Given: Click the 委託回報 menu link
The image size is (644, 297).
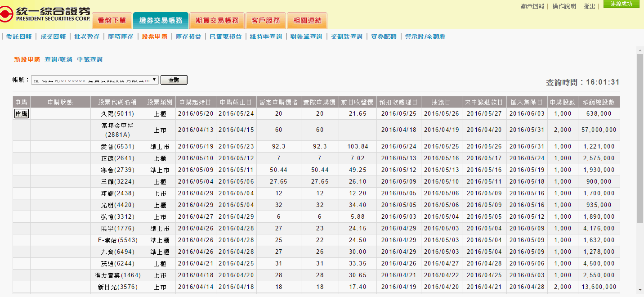Looking at the screenshot, I should pyautogui.click(x=19, y=37).
